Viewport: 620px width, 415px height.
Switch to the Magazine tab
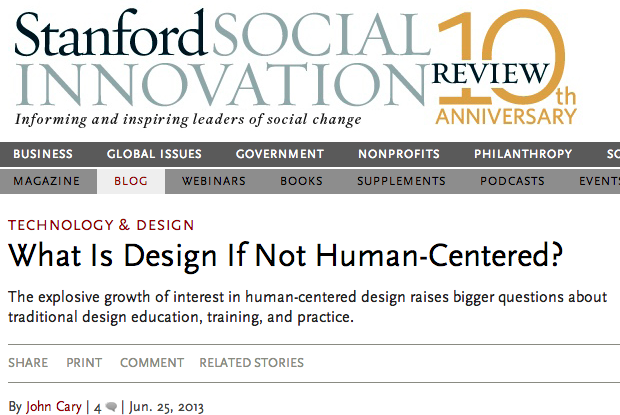pos(47,181)
